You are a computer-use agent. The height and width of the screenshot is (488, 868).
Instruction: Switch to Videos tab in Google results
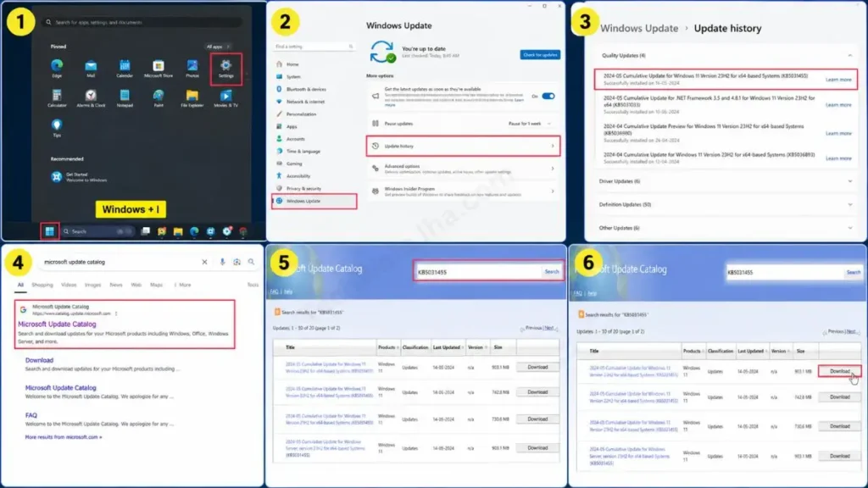[x=69, y=285]
